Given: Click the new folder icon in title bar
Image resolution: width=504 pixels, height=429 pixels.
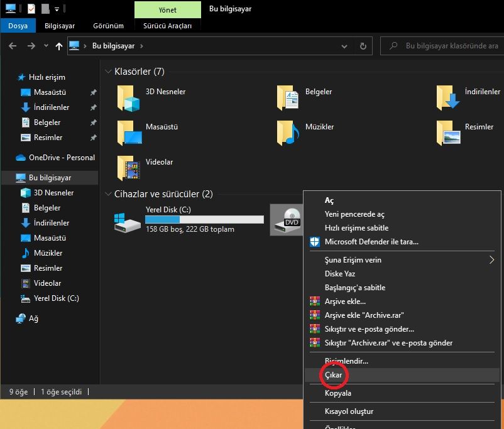Looking at the screenshot, I should click(45, 9).
